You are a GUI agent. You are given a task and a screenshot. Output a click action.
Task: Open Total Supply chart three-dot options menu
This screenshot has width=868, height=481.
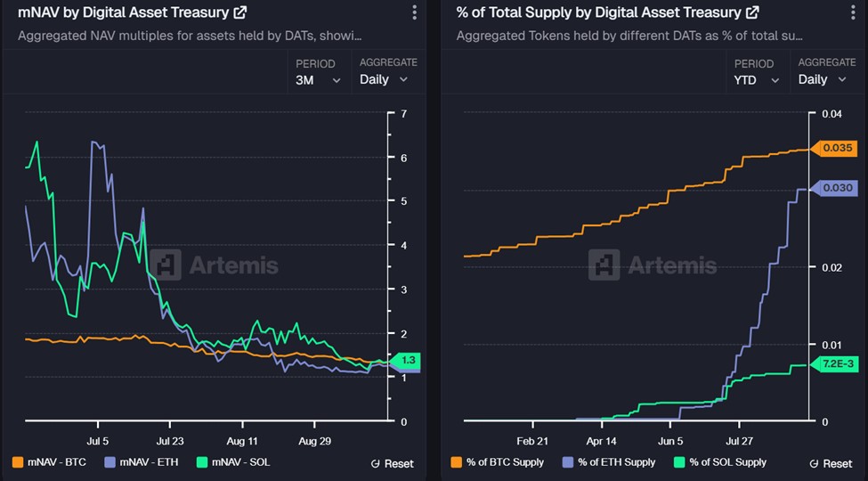[x=852, y=12]
